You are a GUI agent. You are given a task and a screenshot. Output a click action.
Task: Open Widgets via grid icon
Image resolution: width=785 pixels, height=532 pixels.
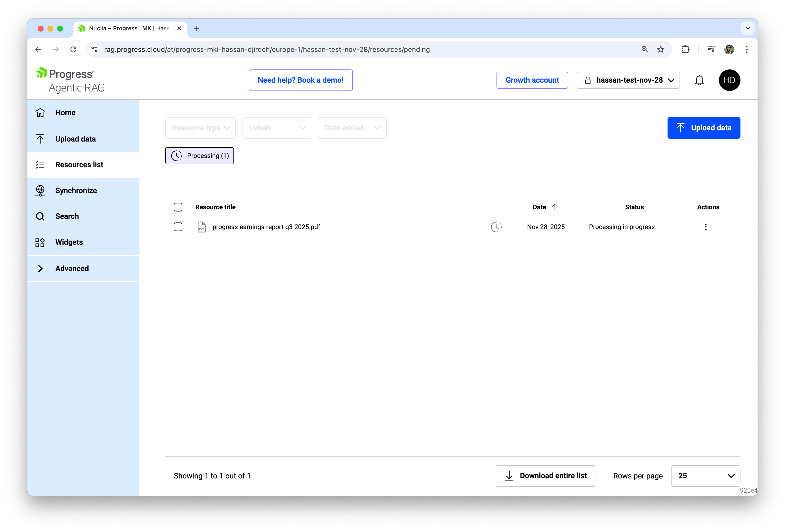[40, 242]
